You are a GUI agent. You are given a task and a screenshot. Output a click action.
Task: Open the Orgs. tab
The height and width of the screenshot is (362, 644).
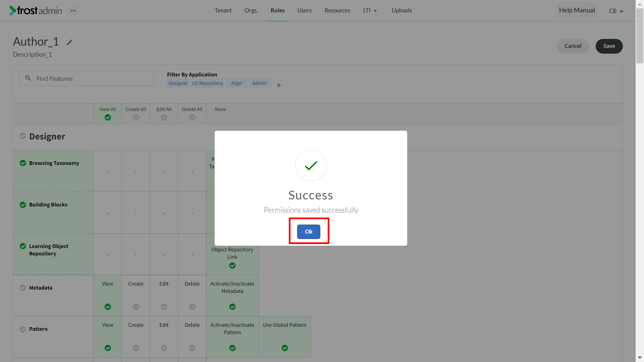251,10
